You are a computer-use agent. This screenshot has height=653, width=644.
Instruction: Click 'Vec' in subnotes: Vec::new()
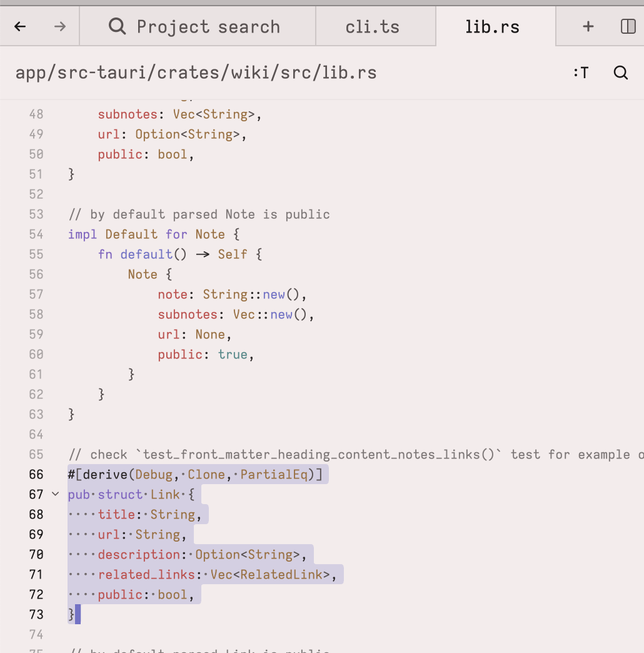tap(243, 315)
